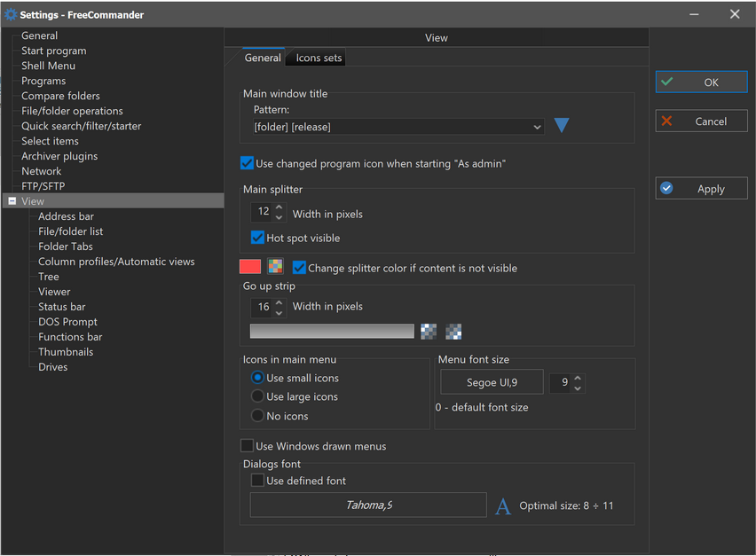The image size is (756, 556).
Task: Open General settings category
Action: 40,35
